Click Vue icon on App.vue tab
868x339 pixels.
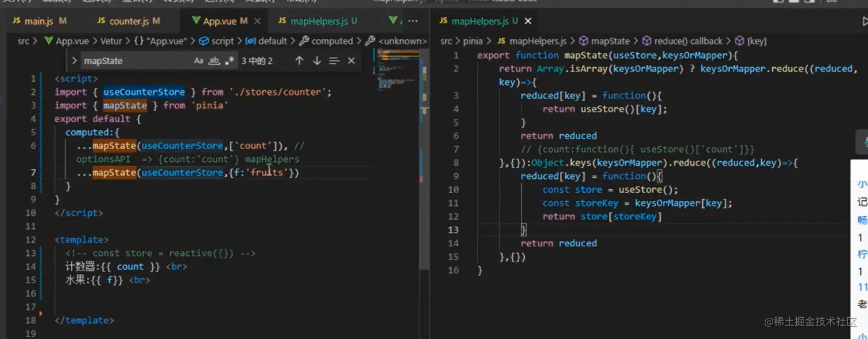(x=195, y=21)
